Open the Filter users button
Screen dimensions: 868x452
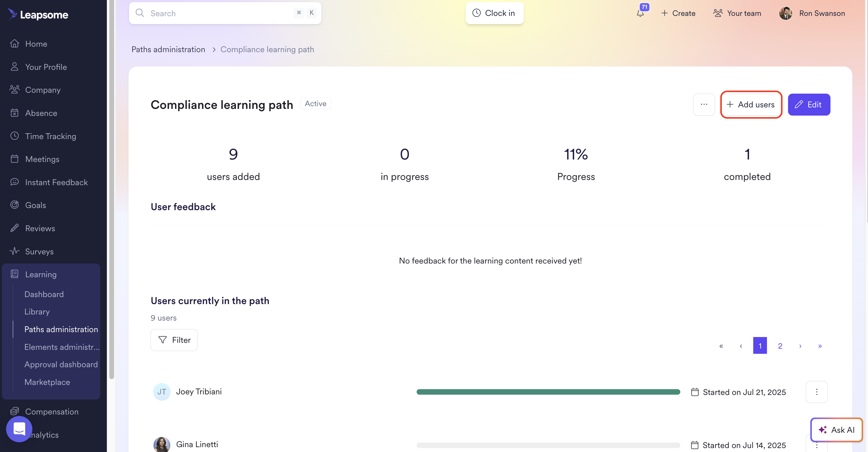[174, 340]
